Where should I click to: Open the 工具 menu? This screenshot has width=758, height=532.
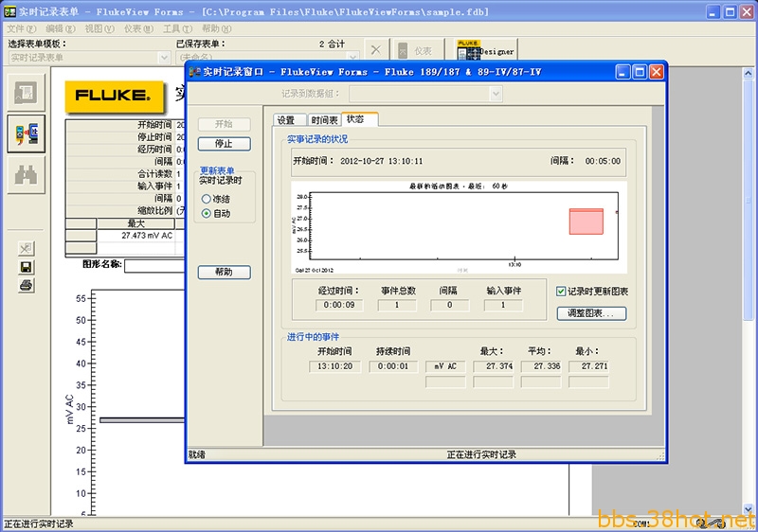pyautogui.click(x=178, y=28)
